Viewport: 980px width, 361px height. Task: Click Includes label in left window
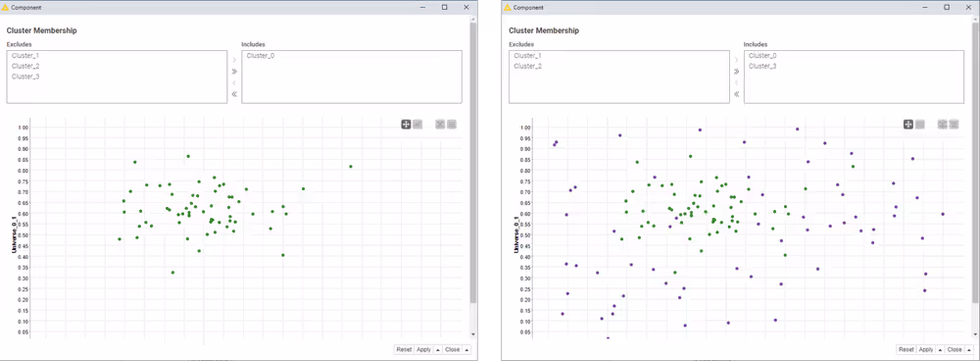pyautogui.click(x=253, y=44)
